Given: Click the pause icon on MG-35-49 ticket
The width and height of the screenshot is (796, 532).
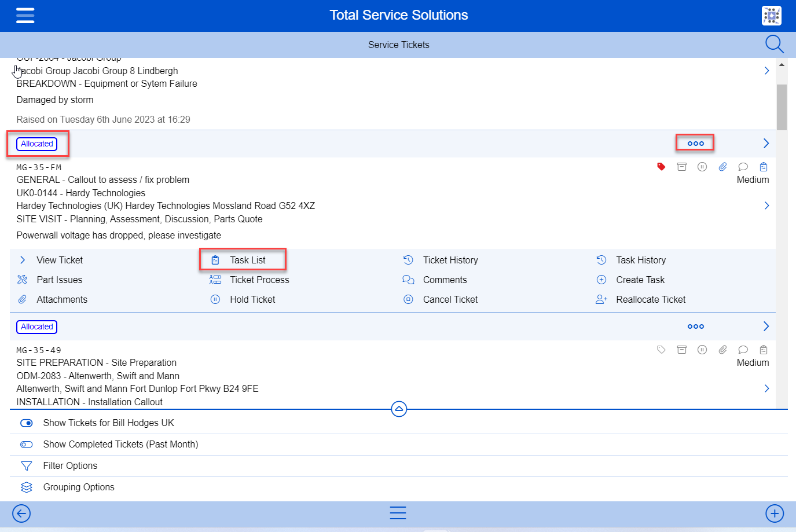Looking at the screenshot, I should pyautogui.click(x=702, y=350).
